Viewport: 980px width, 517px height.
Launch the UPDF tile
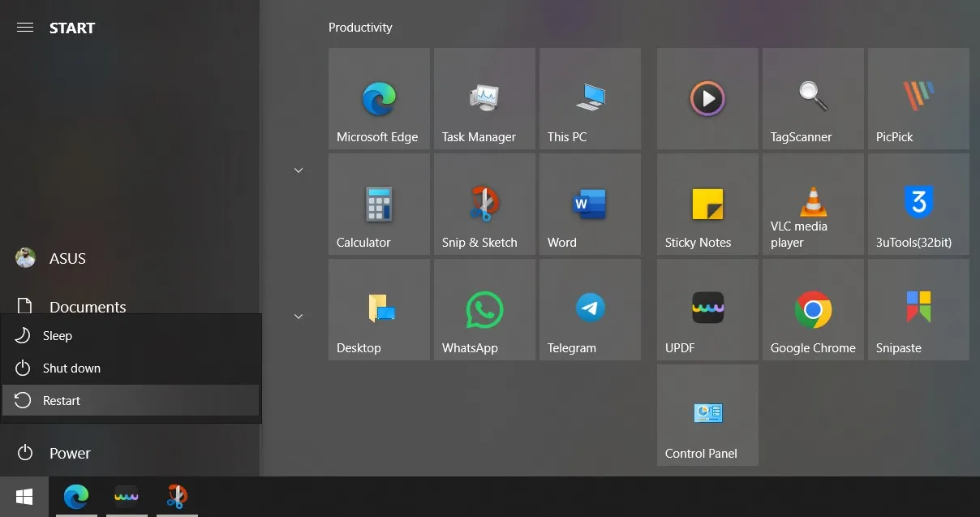coord(707,309)
